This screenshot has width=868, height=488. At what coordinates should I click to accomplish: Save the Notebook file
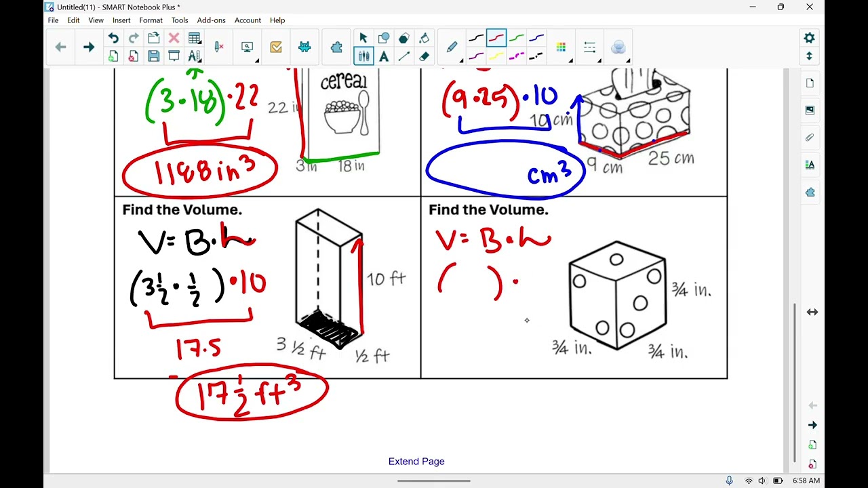(154, 56)
